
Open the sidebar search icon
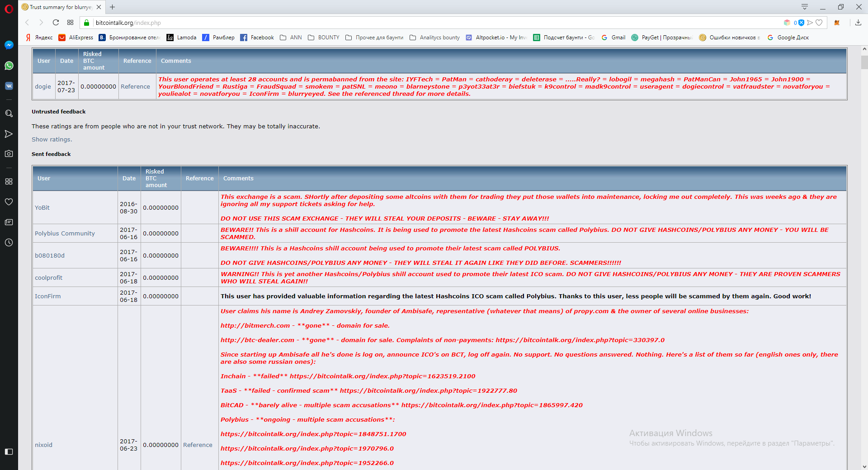coord(9,113)
